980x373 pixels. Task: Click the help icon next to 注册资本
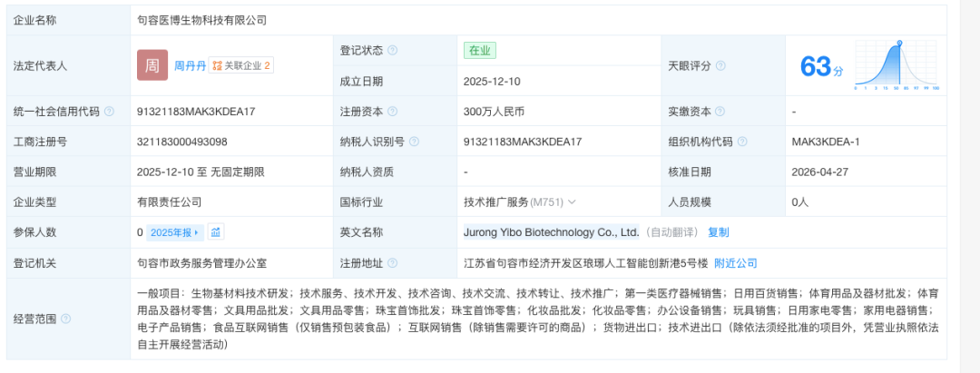393,112
